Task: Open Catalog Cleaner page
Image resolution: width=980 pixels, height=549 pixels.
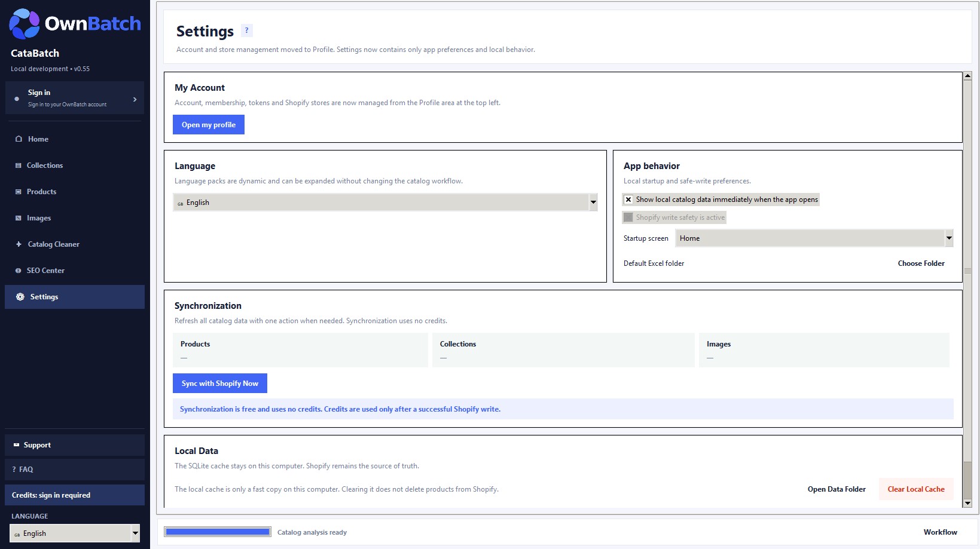Action: click(75, 244)
